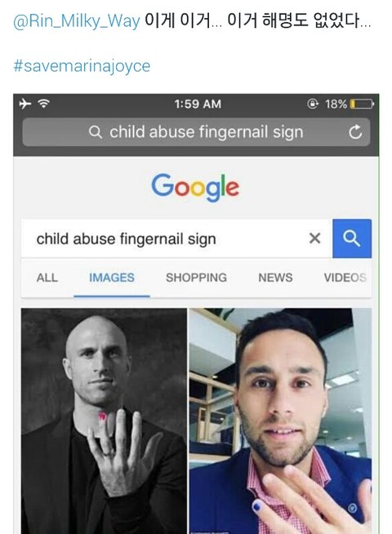Open the NEWS results tab
This screenshot has width=392, height=534.
tap(275, 278)
